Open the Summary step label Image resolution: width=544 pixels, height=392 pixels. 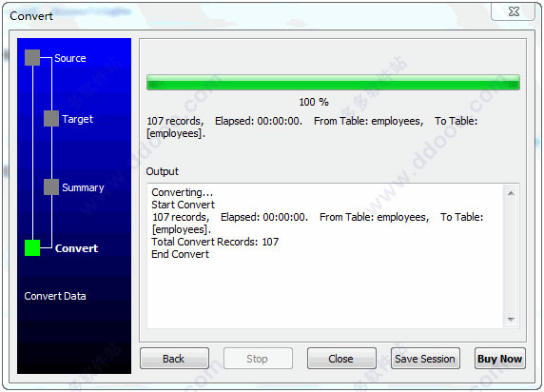click(x=83, y=187)
